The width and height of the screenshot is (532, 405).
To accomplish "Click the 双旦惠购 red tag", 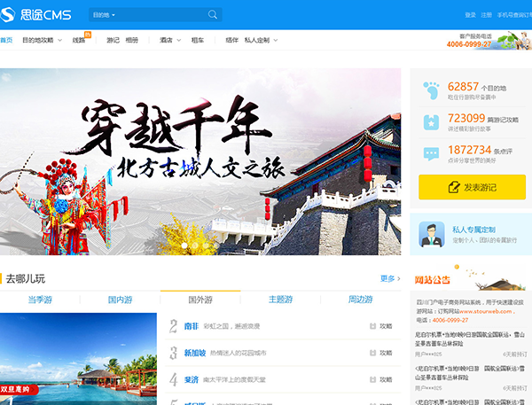I will coord(19,389).
